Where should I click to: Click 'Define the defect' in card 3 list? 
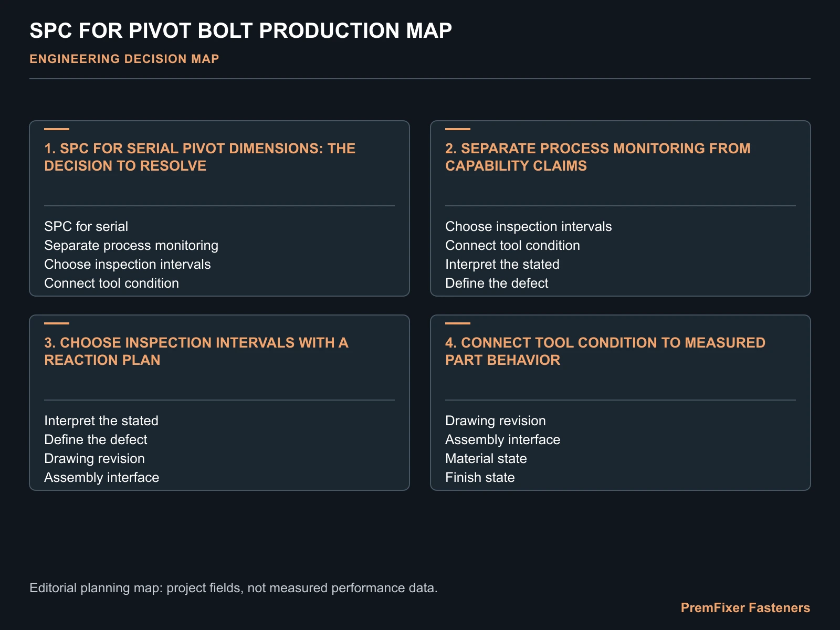pos(96,439)
